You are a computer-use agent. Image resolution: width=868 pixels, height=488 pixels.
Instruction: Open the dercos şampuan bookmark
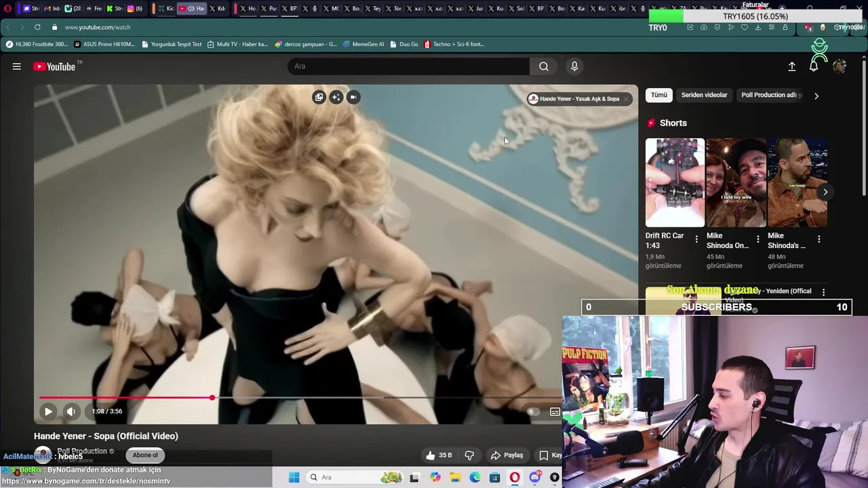coord(306,44)
